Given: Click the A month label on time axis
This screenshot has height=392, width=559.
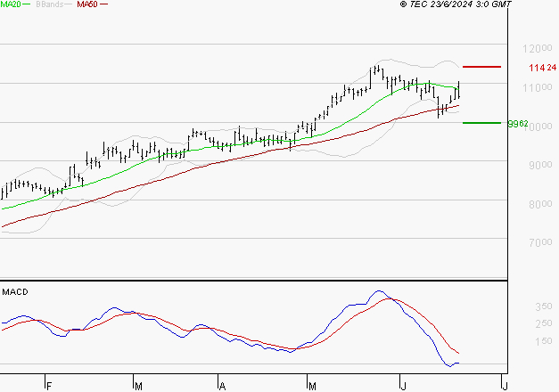Looking at the screenshot, I should 222,387.
